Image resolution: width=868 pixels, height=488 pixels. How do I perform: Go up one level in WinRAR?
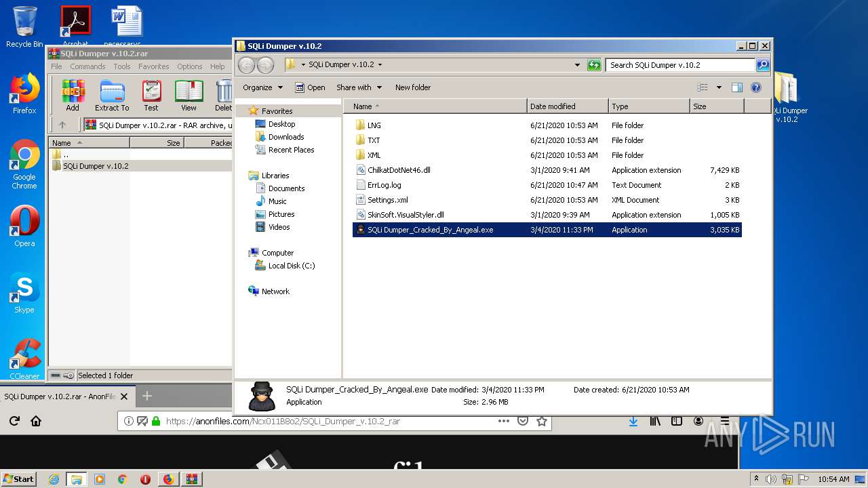[x=62, y=125]
